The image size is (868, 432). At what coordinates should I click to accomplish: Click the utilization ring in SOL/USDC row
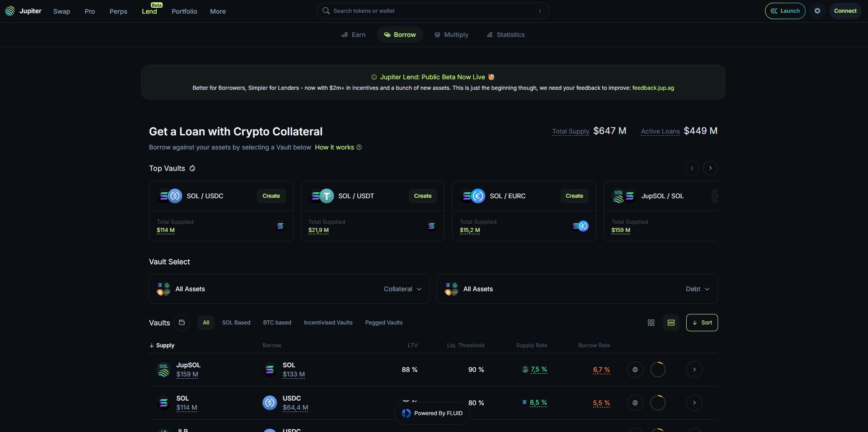pyautogui.click(x=657, y=403)
